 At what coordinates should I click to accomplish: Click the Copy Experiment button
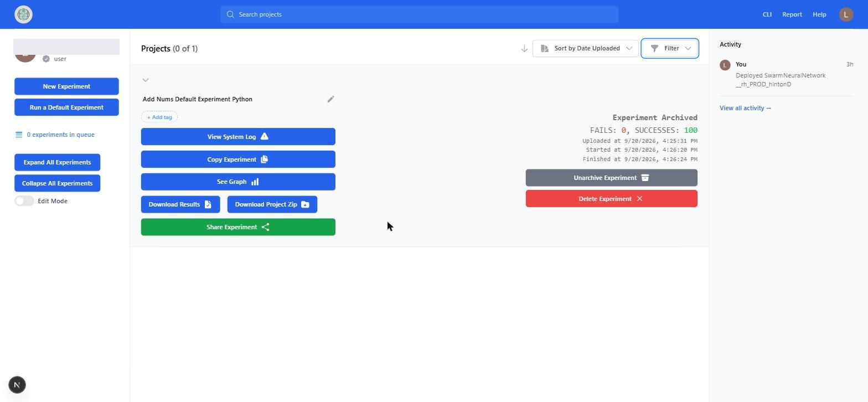tap(238, 159)
